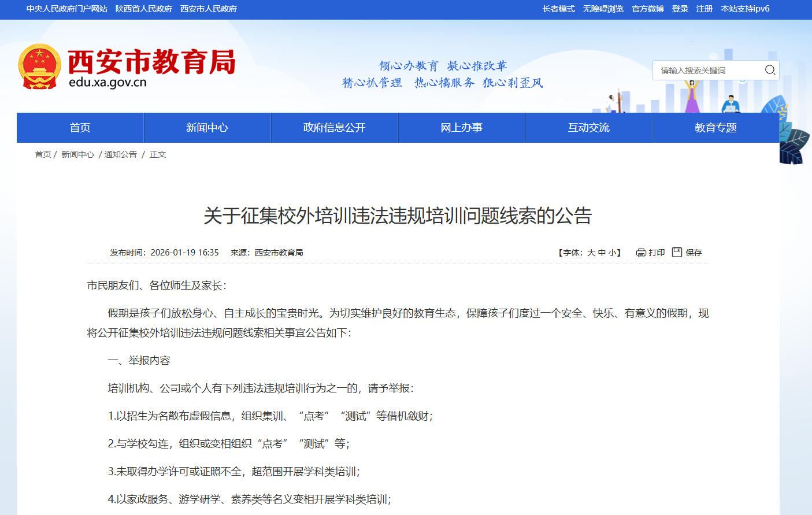
Task: Open the 互动交流 section
Action: click(588, 127)
